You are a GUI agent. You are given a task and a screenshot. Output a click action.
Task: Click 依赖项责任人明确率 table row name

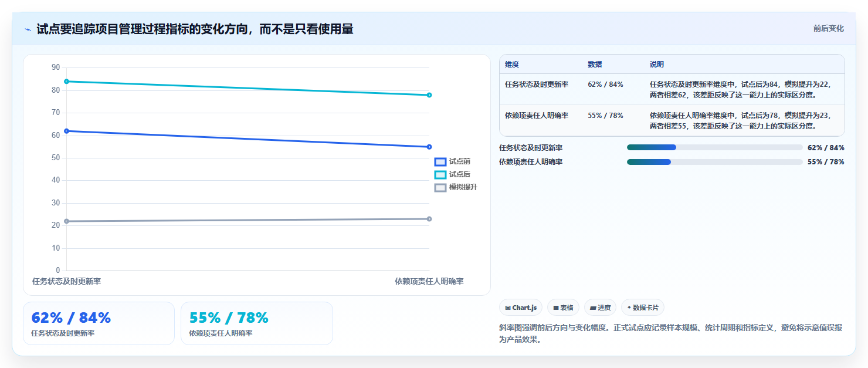coord(537,116)
